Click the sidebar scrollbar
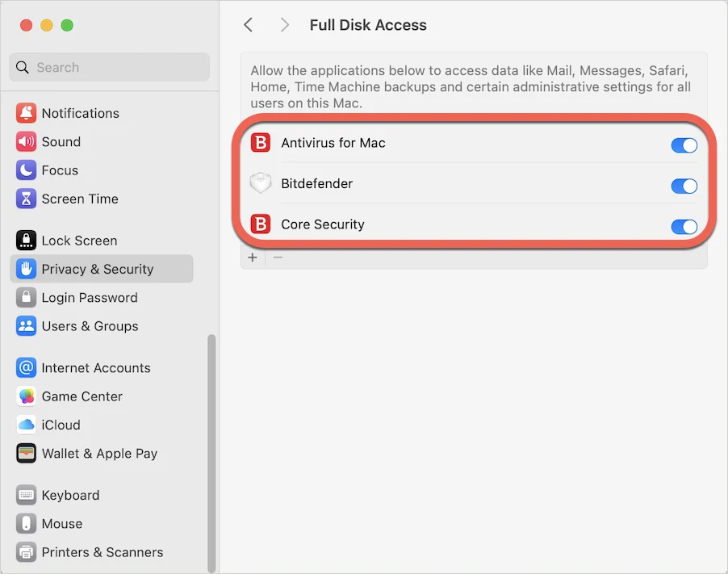This screenshot has width=728, height=574. pyautogui.click(x=211, y=453)
